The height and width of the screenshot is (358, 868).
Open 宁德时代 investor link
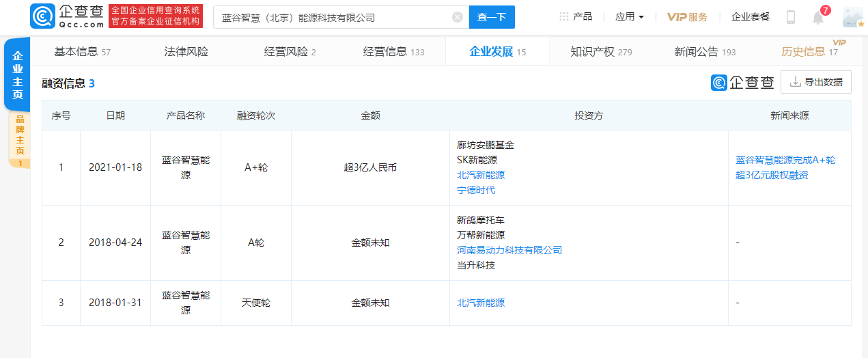476,190
